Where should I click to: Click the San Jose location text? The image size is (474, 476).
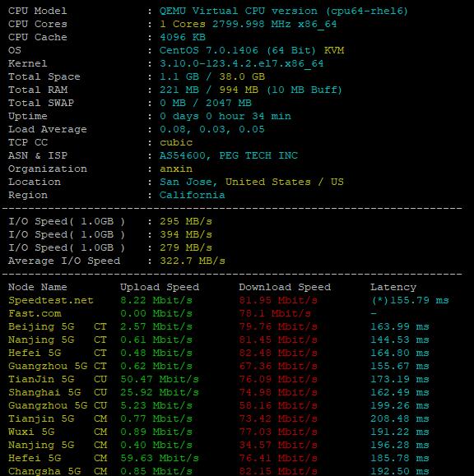pyautogui.click(x=188, y=182)
